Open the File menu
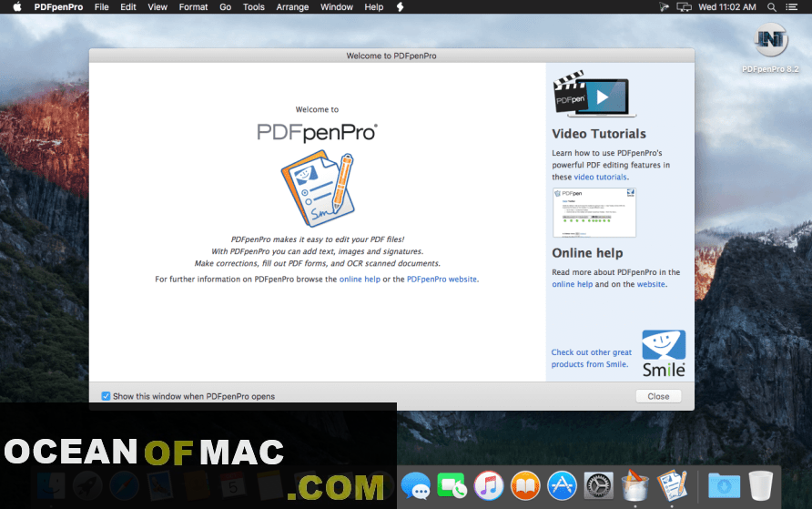The width and height of the screenshot is (812, 509). [102, 6]
